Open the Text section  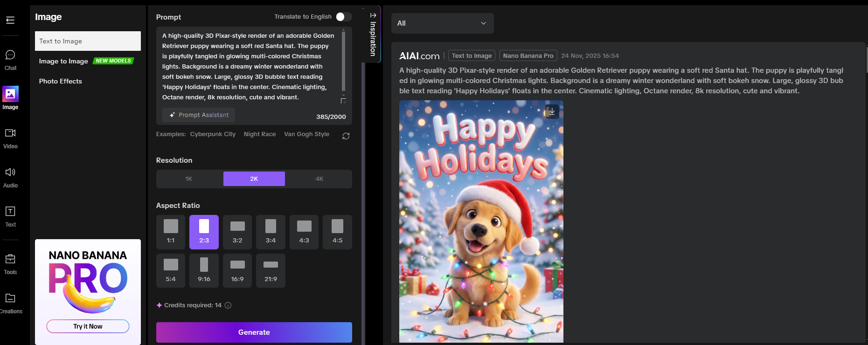click(x=10, y=217)
